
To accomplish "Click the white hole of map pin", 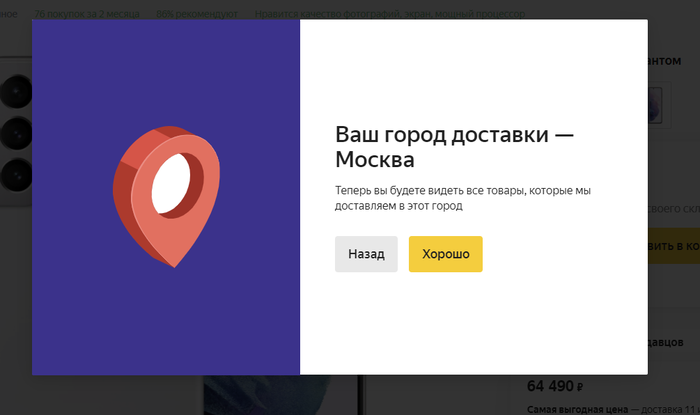I will pyautogui.click(x=171, y=183).
